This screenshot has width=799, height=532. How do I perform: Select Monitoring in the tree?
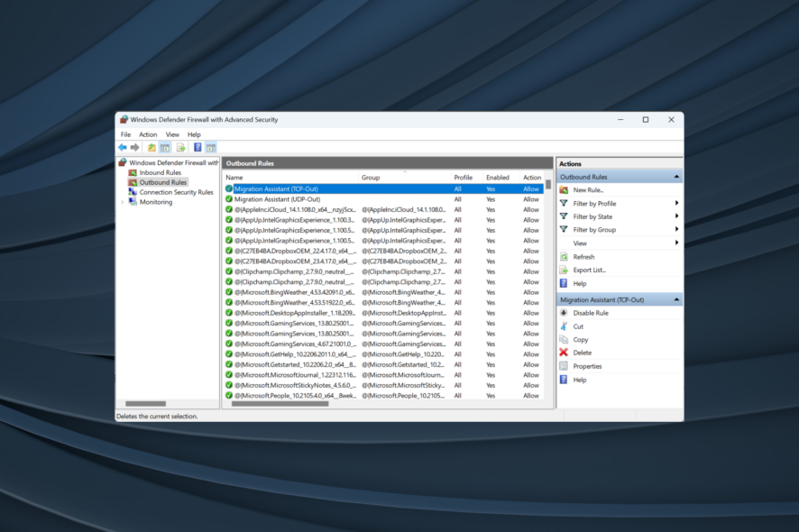[x=156, y=202]
